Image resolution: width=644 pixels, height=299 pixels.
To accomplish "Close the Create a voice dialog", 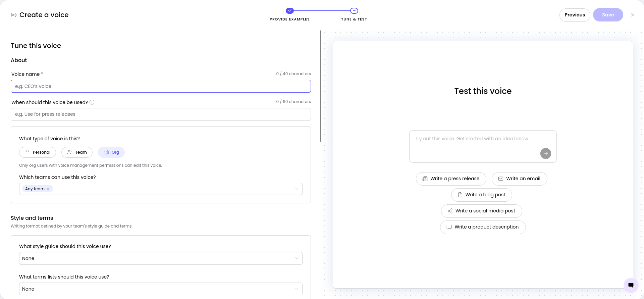I will (x=633, y=15).
